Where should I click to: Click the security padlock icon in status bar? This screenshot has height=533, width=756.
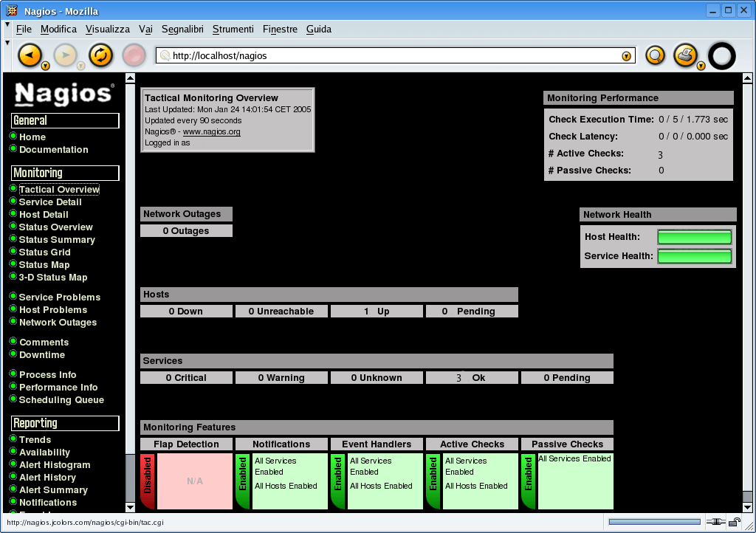pyautogui.click(x=735, y=522)
